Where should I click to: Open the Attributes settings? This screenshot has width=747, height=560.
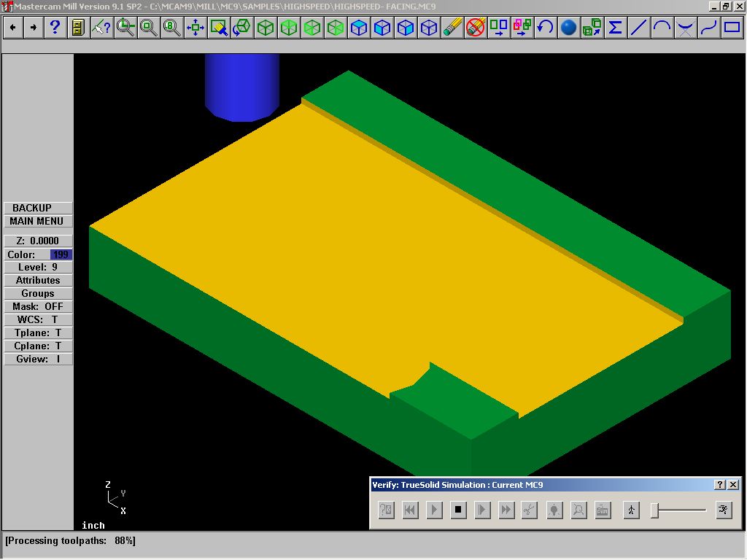38,281
